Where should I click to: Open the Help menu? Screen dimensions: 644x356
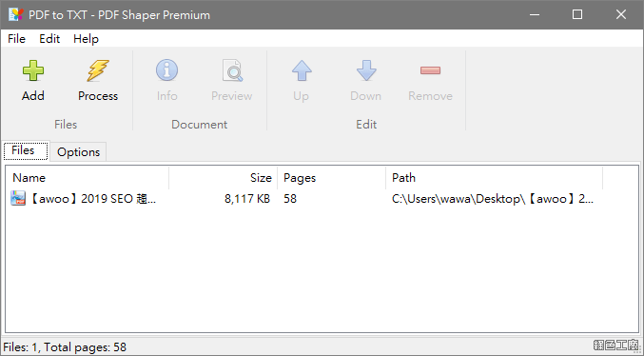(x=86, y=39)
